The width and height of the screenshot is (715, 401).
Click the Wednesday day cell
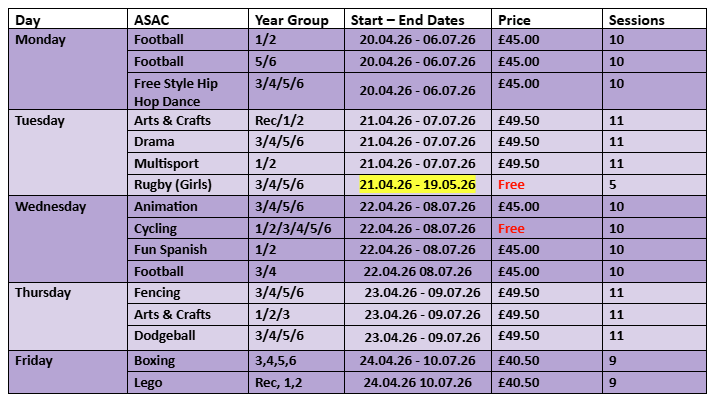tap(51, 207)
